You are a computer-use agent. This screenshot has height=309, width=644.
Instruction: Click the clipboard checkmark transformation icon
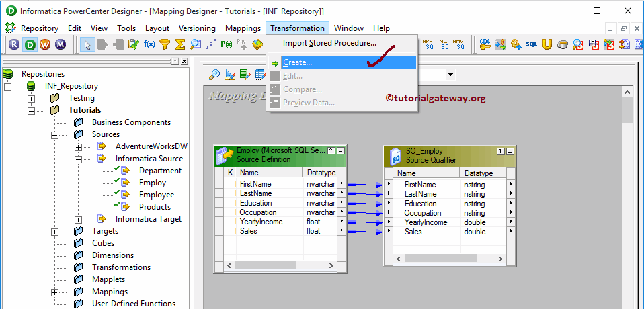pyautogui.click(x=134, y=44)
